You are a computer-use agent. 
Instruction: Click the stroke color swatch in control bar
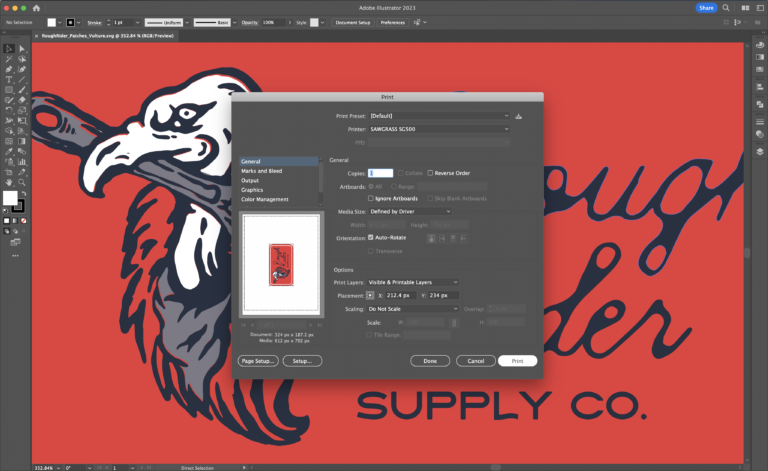pyautogui.click(x=71, y=23)
